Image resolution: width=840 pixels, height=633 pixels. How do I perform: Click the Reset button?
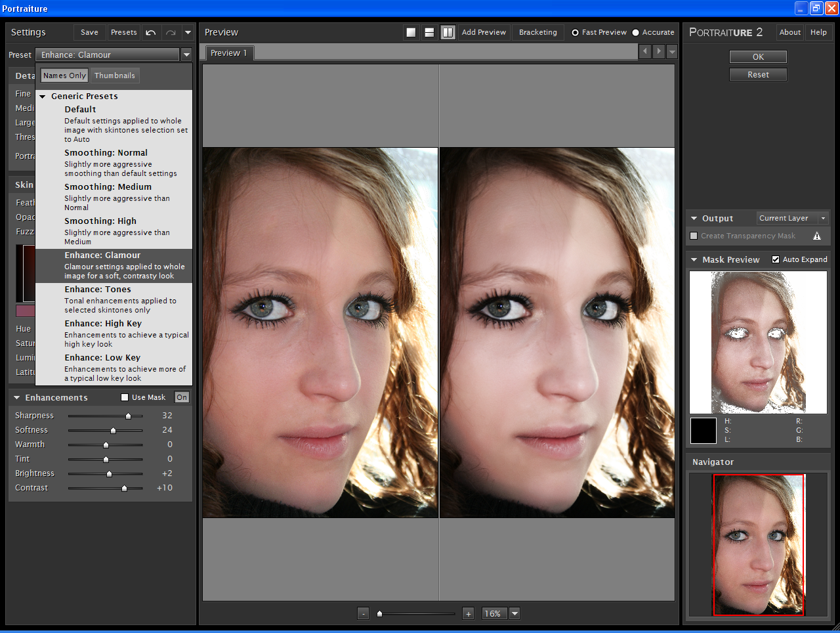[x=758, y=74]
